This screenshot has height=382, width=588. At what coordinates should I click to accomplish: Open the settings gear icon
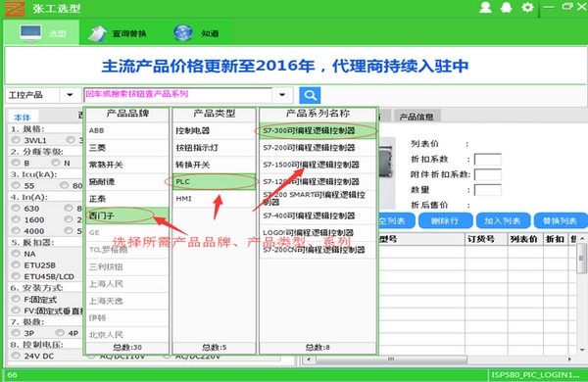click(527, 7)
